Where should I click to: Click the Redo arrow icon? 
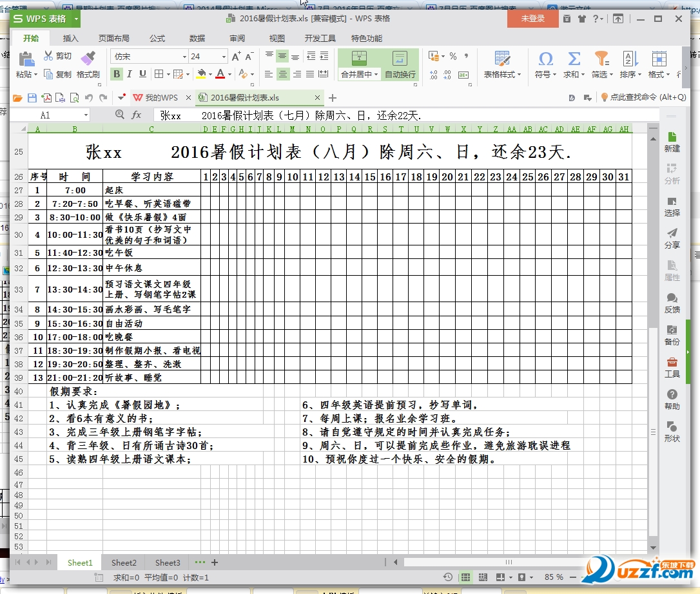pos(104,98)
